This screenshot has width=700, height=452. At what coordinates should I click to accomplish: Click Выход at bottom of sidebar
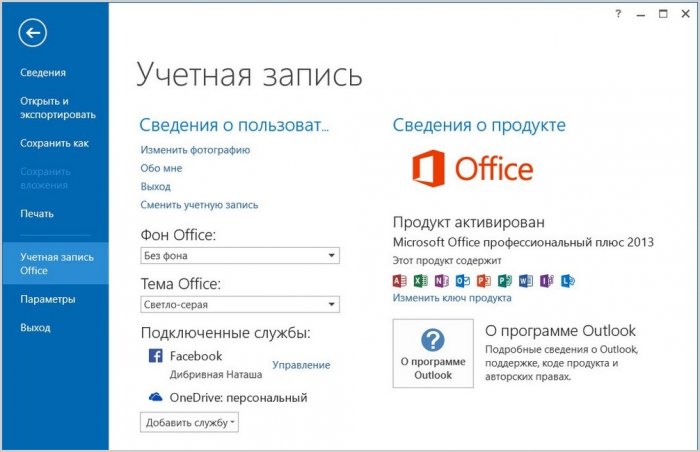point(35,328)
